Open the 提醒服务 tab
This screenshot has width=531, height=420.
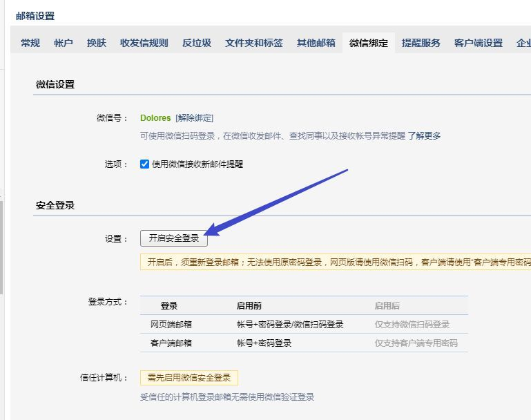(421, 43)
